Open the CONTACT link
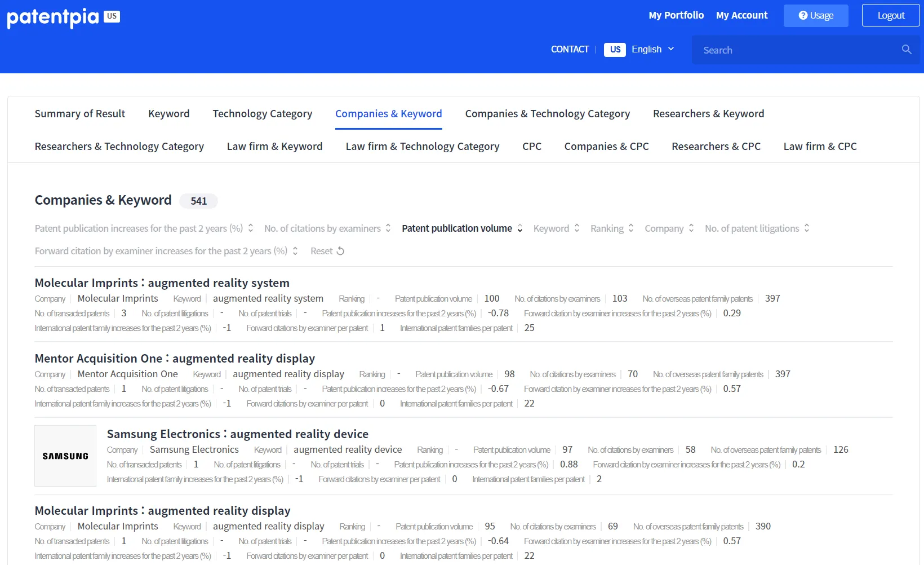This screenshot has height=565, width=924. click(570, 50)
